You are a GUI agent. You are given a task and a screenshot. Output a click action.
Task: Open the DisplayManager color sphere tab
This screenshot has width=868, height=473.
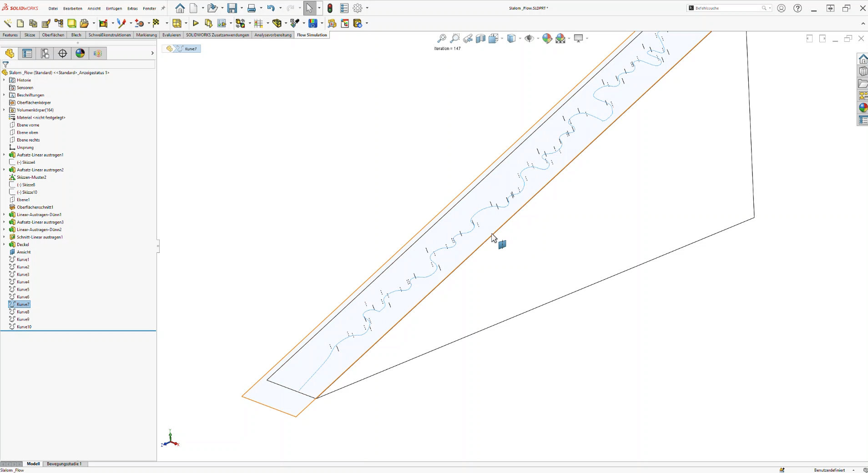(x=80, y=54)
